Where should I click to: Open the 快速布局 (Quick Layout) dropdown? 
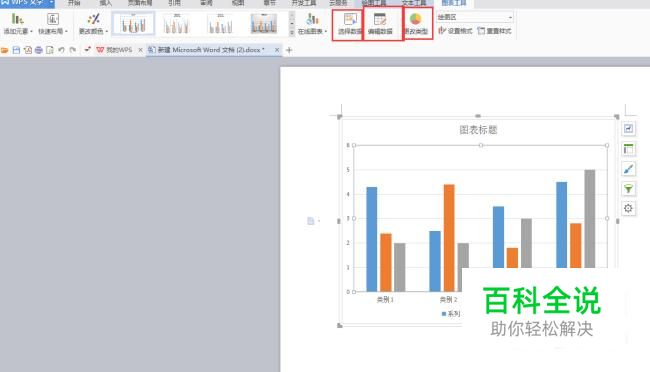coord(53,24)
